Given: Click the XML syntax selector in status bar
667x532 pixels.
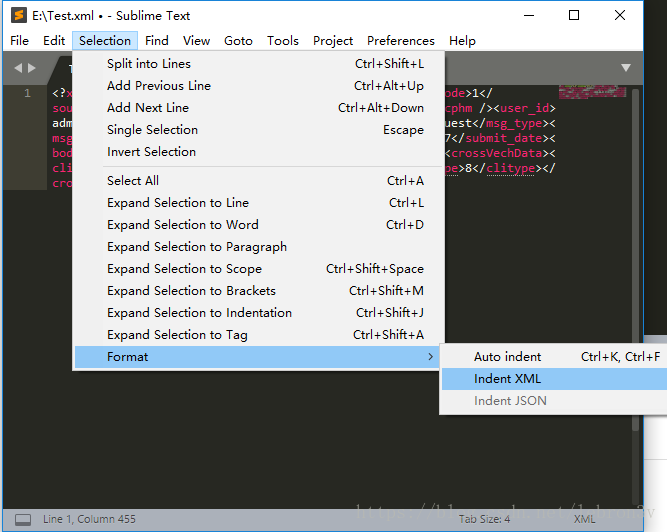Looking at the screenshot, I should 584,519.
